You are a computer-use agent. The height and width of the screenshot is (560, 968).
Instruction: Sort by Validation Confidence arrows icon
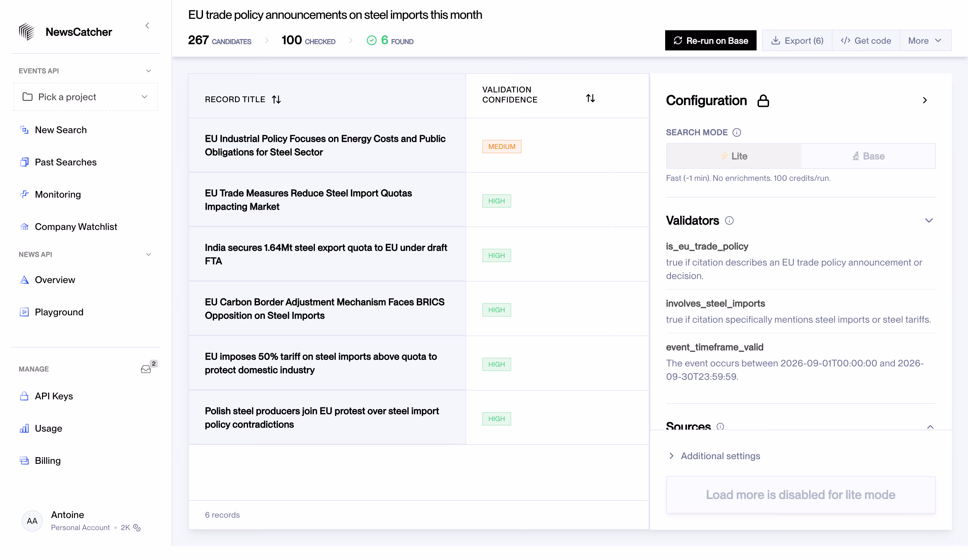click(591, 98)
